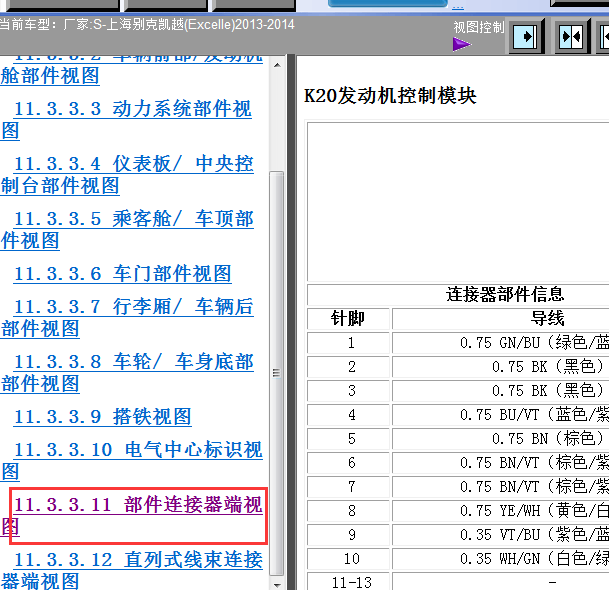Open link 11.3.3.12 直列式线束连接器端视图

point(132,571)
